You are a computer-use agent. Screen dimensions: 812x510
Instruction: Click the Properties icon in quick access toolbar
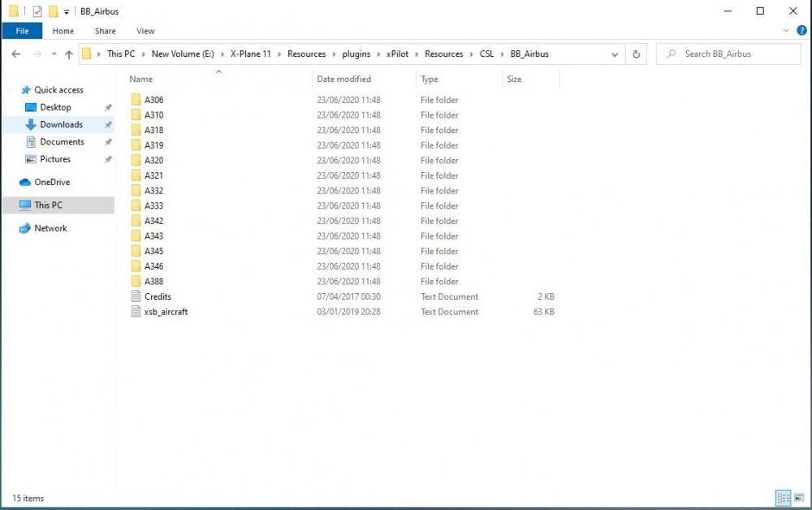[37, 11]
